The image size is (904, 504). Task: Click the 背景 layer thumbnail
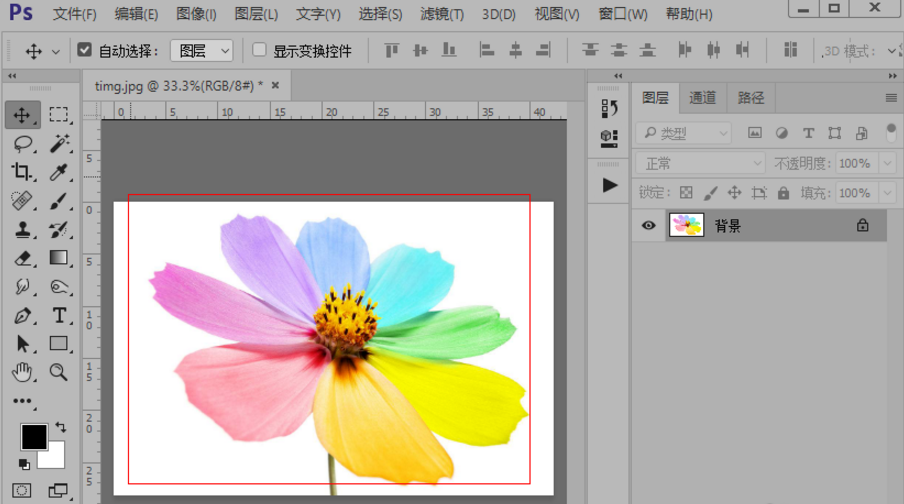[687, 226]
